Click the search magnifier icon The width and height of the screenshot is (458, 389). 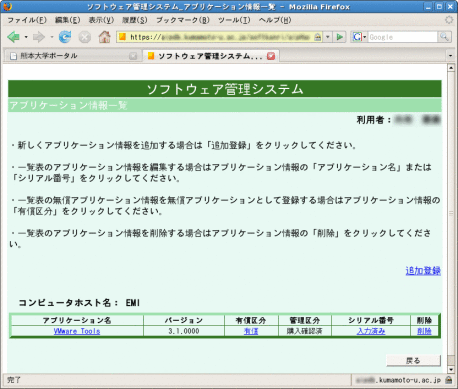pos(444,37)
